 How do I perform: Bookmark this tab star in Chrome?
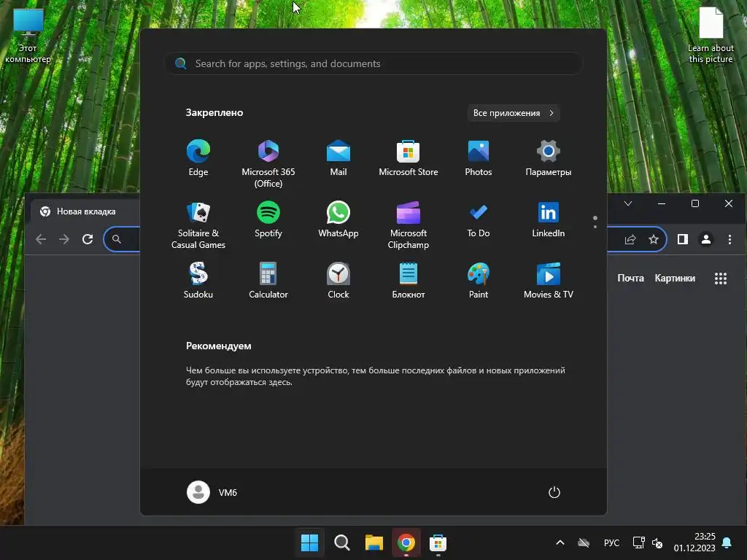tap(654, 239)
